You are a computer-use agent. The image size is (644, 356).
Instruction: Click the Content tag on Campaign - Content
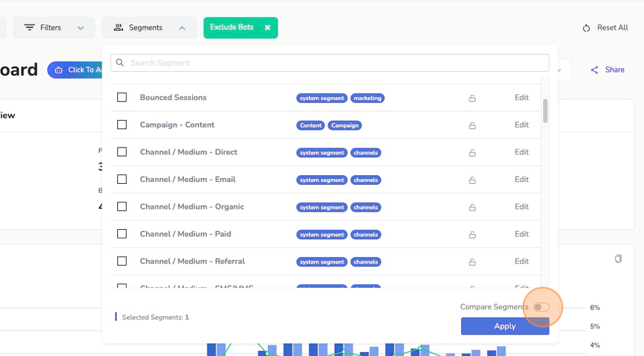[x=310, y=126]
